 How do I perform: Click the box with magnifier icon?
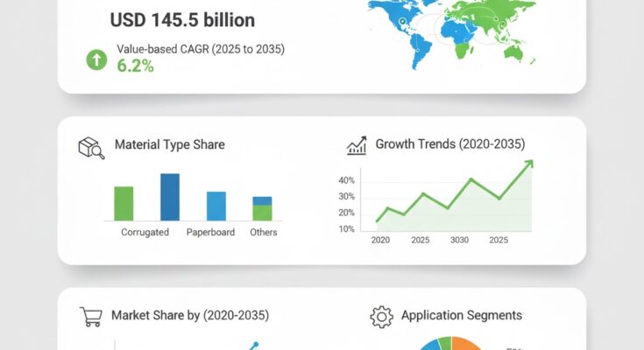pos(92,147)
